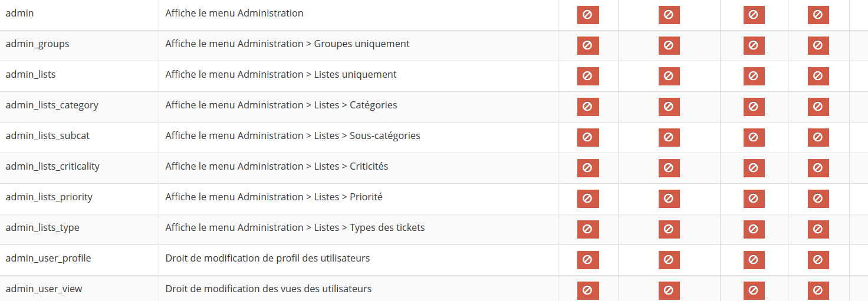Toggle admin_lists_criticality right in second red-icon column
The width and height of the screenshot is (868, 301).
(x=669, y=168)
